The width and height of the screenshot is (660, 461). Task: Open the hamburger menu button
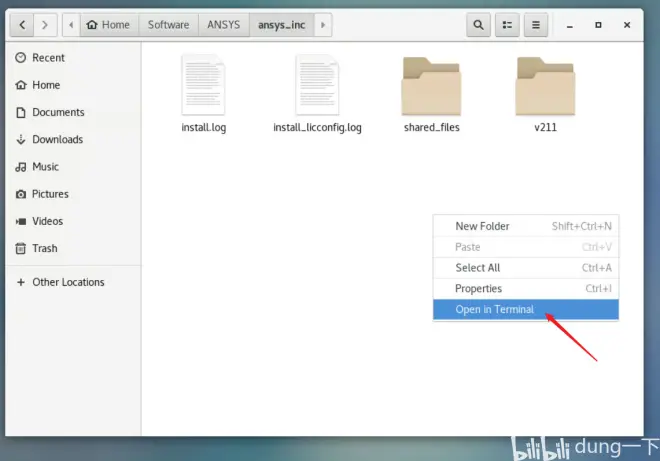(x=536, y=25)
